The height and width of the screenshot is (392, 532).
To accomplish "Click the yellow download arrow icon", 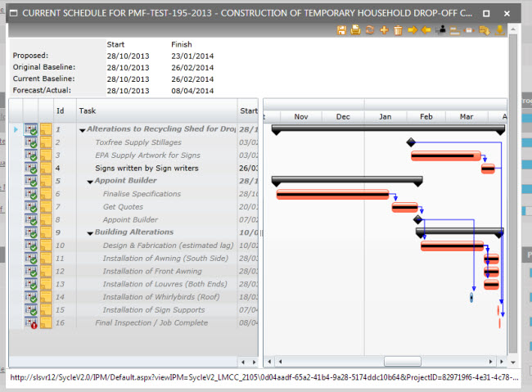I will pos(498,30).
